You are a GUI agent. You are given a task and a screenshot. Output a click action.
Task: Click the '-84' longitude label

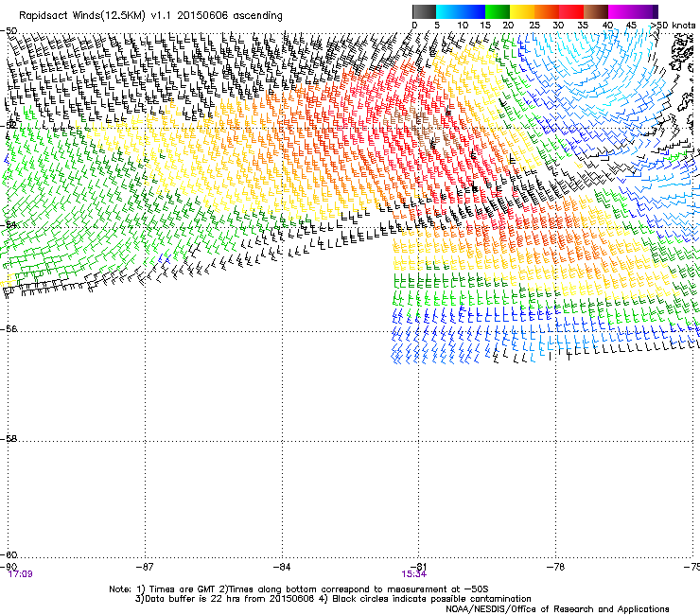click(282, 567)
